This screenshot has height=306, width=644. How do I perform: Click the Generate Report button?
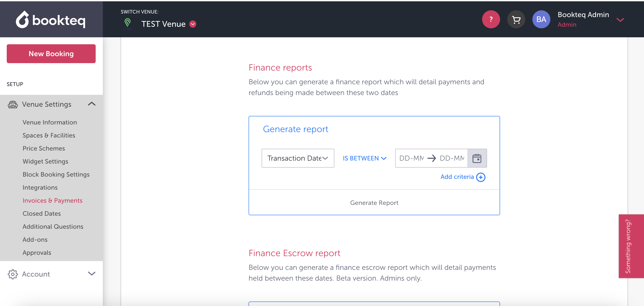(374, 203)
